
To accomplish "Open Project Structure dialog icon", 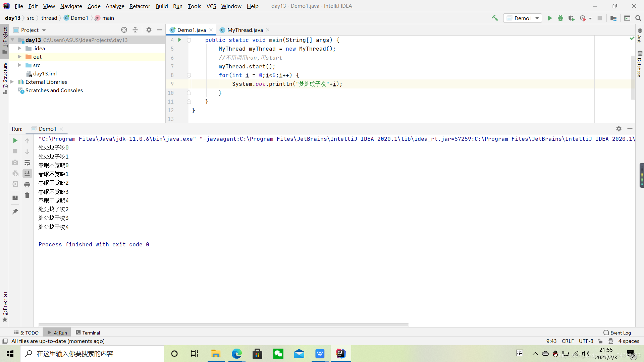I will click(613, 18).
